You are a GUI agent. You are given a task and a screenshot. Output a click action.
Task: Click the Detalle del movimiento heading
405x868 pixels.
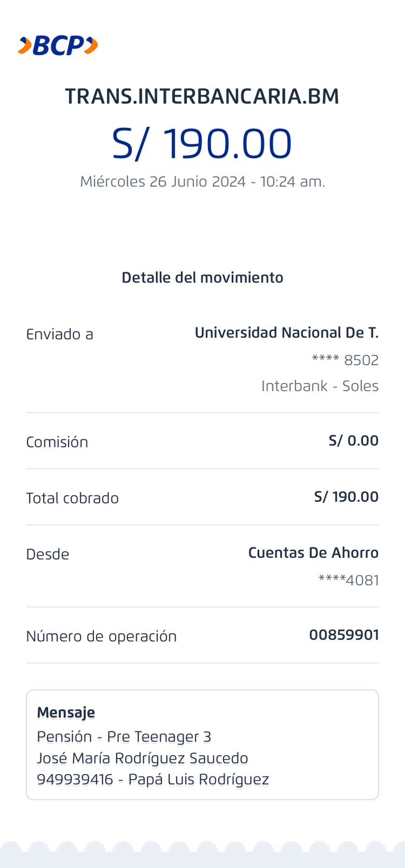pos(202,278)
